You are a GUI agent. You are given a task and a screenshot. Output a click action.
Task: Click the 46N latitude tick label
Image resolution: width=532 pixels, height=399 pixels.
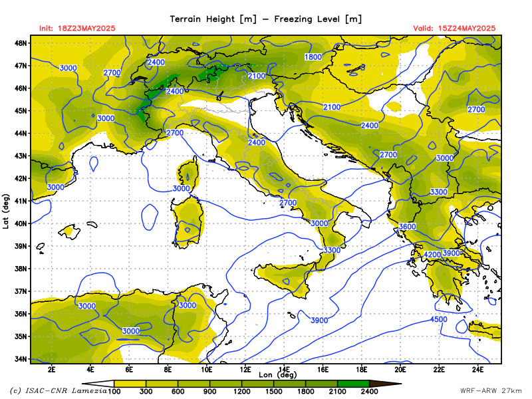[x=21, y=88]
